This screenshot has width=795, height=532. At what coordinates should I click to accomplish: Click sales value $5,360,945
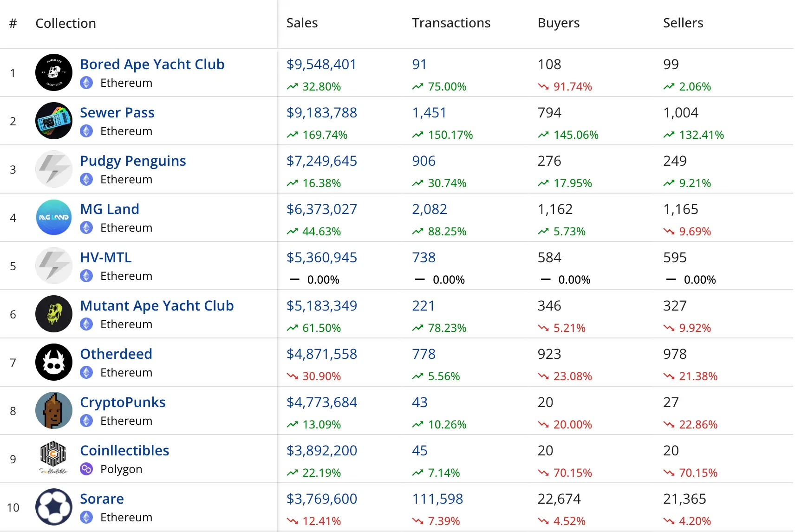coord(322,257)
